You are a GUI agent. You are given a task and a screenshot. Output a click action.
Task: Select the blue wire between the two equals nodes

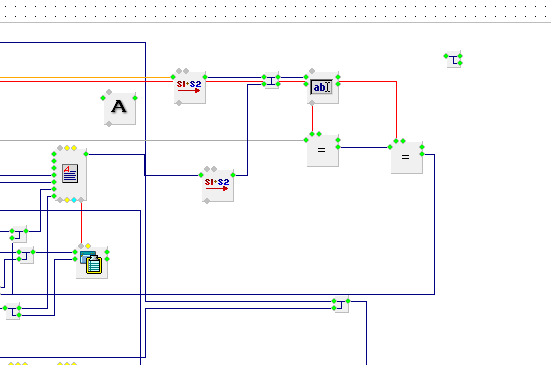[x=364, y=148]
